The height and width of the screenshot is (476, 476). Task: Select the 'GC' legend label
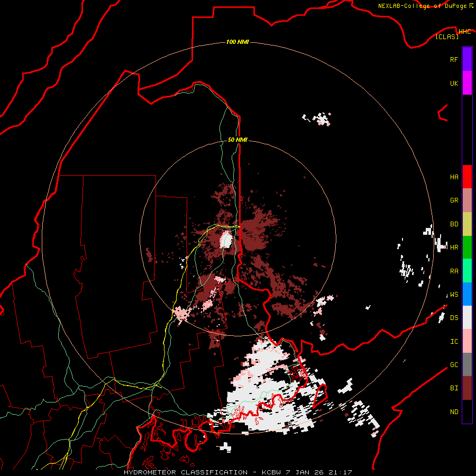pyautogui.click(x=454, y=365)
